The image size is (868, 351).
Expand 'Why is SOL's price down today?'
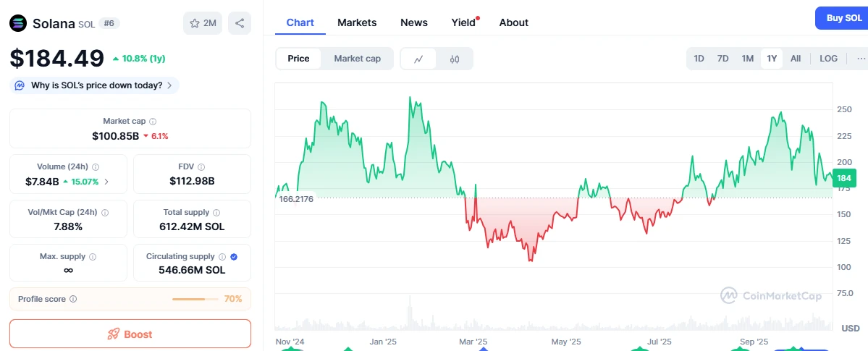[x=96, y=85]
